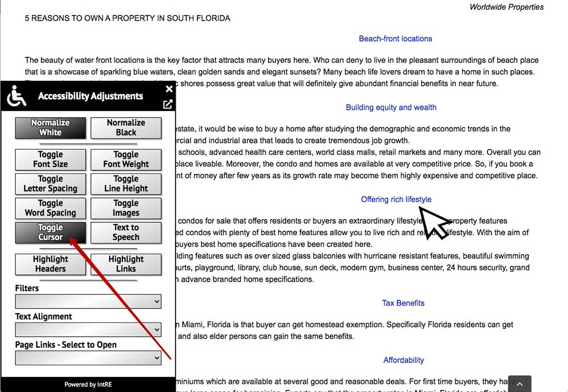
Task: Toggle Letter Spacing button
Action: [x=51, y=184]
